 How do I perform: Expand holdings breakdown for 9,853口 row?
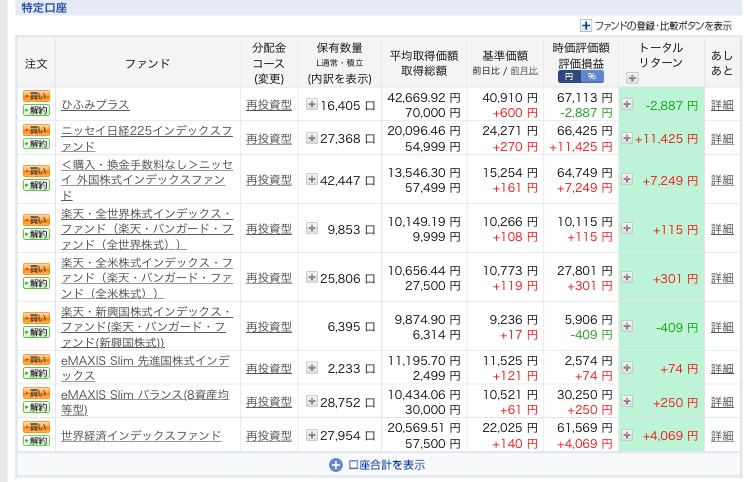tap(312, 228)
